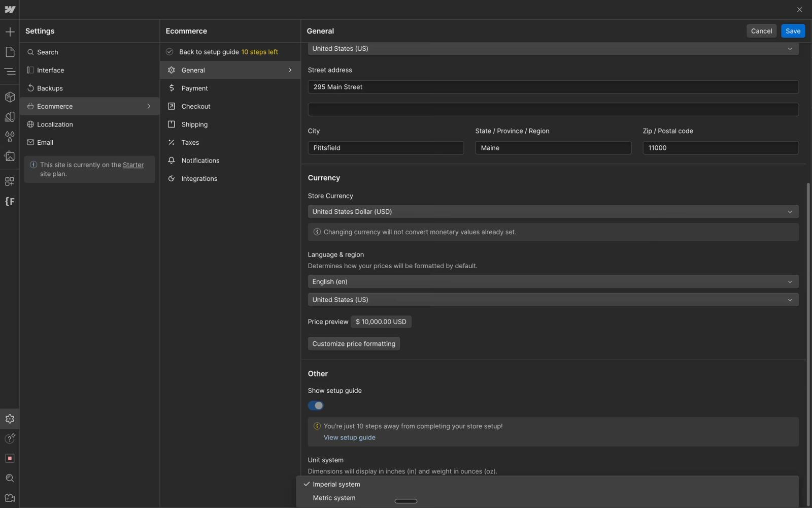Viewport: 812px width, 508px height.
Task: Open the Webflow logo menu
Action: [10, 10]
